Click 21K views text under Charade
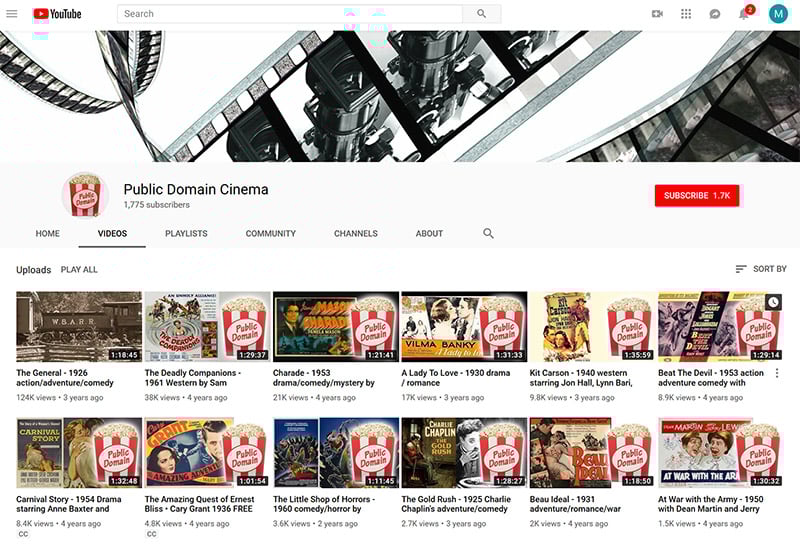This screenshot has height=546, width=800. click(290, 398)
